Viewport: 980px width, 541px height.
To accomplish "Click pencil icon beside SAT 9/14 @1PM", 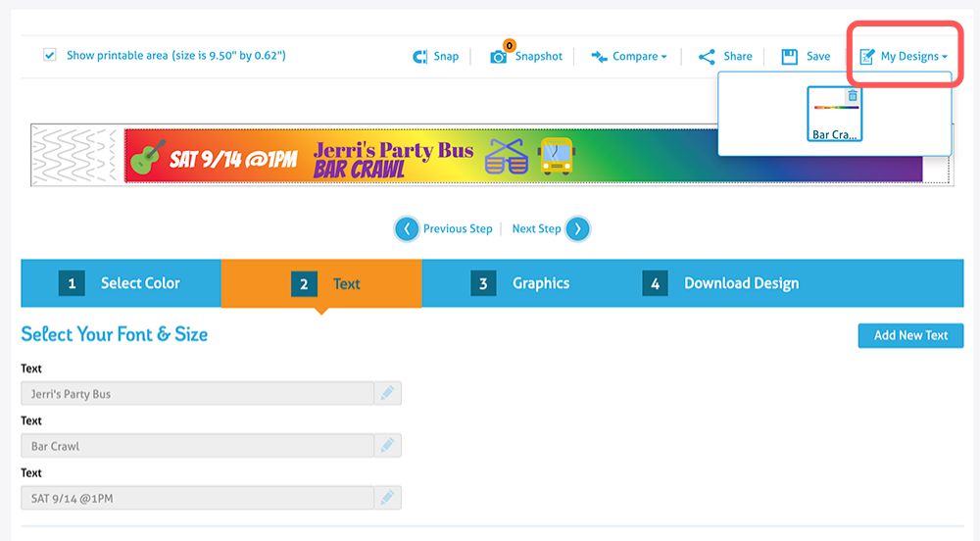I will point(387,497).
